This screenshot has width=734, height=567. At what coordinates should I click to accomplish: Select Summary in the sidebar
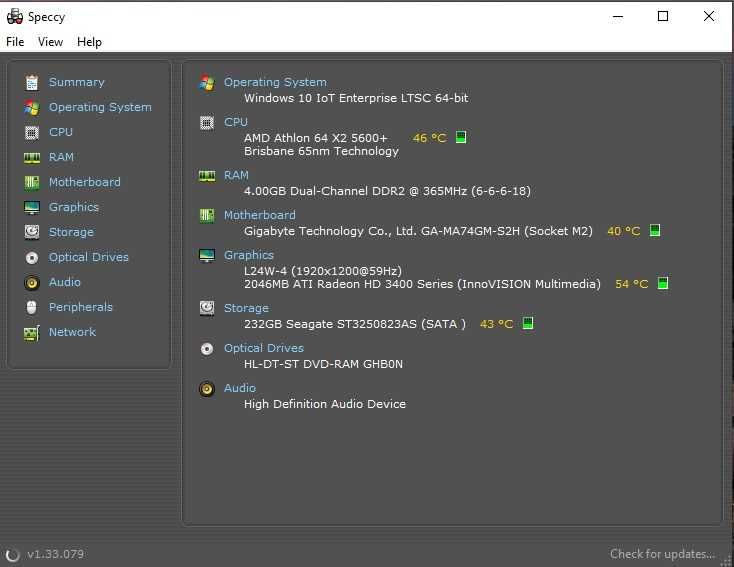pyautogui.click(x=77, y=82)
